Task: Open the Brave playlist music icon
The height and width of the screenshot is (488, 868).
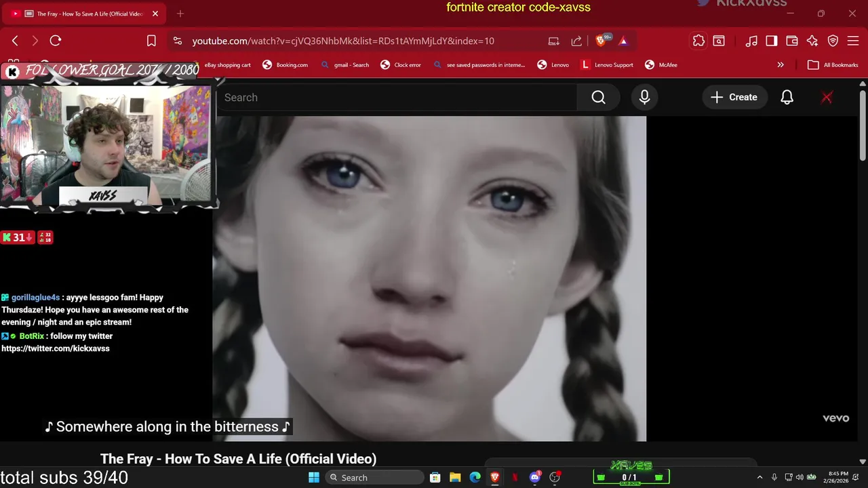Action: 751,41
